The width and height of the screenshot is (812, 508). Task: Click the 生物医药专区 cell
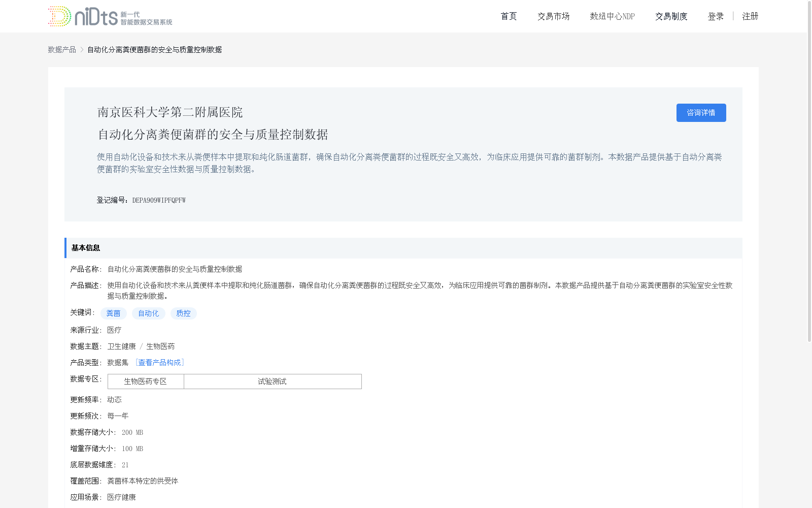click(x=146, y=382)
